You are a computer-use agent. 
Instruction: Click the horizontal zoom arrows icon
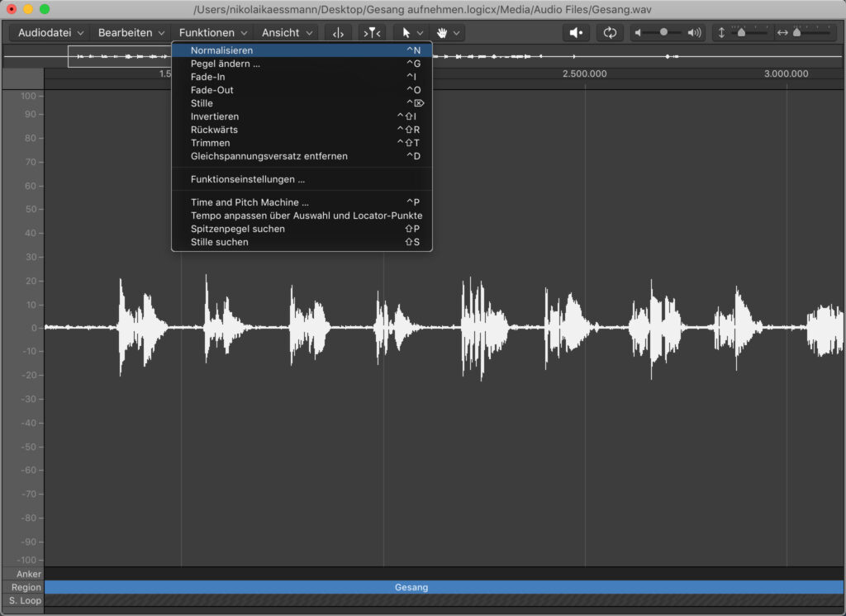click(782, 33)
